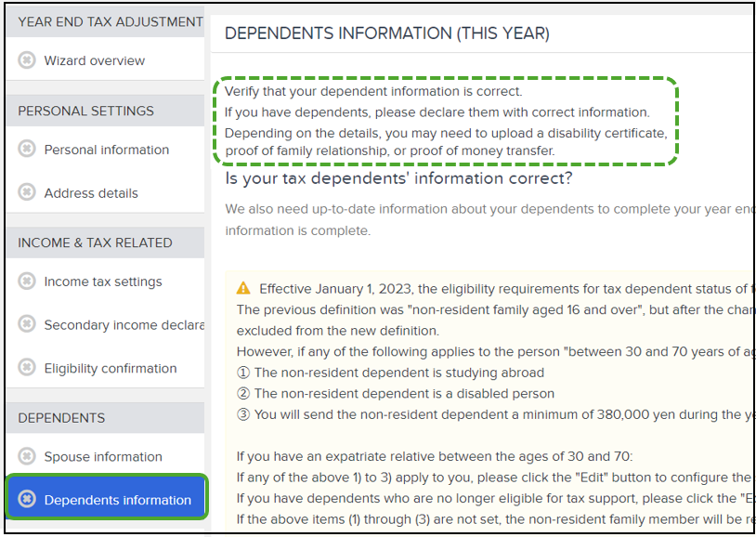
Task: Click the status icon beside Income tax settings
Action: 27,281
